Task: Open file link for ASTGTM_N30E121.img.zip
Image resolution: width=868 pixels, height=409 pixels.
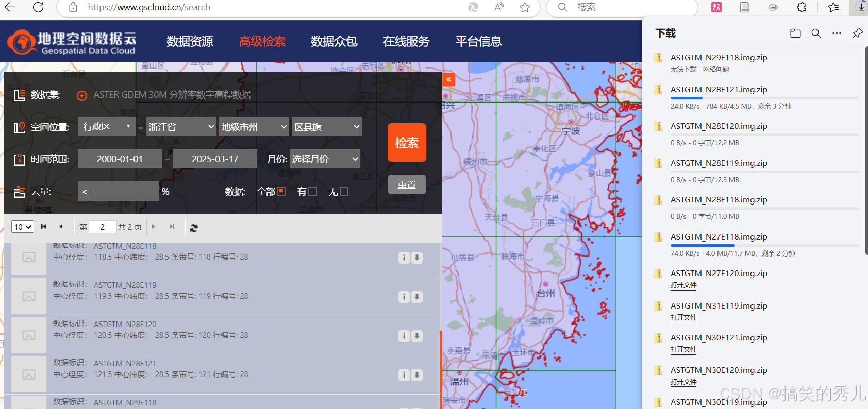Action: (683, 350)
